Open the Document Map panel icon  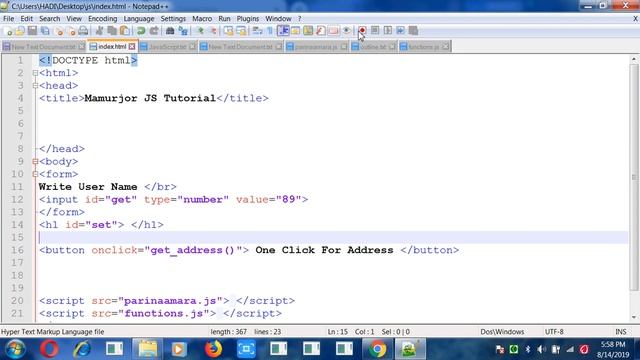point(308,31)
